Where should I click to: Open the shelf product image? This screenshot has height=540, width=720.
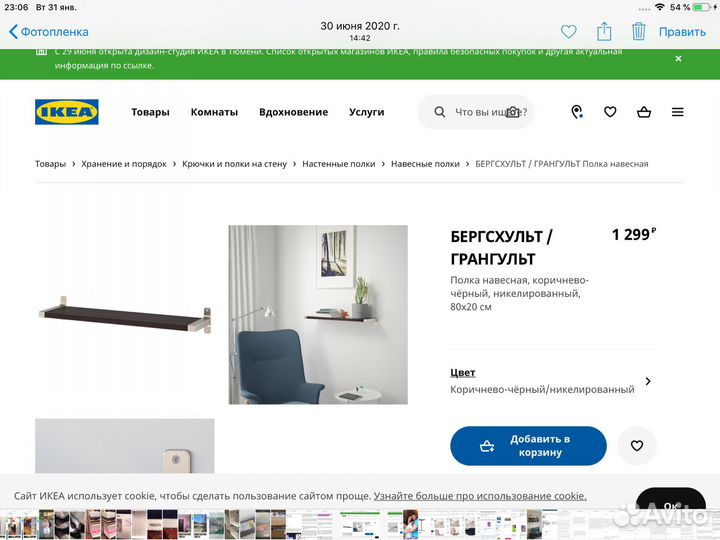[124, 315]
